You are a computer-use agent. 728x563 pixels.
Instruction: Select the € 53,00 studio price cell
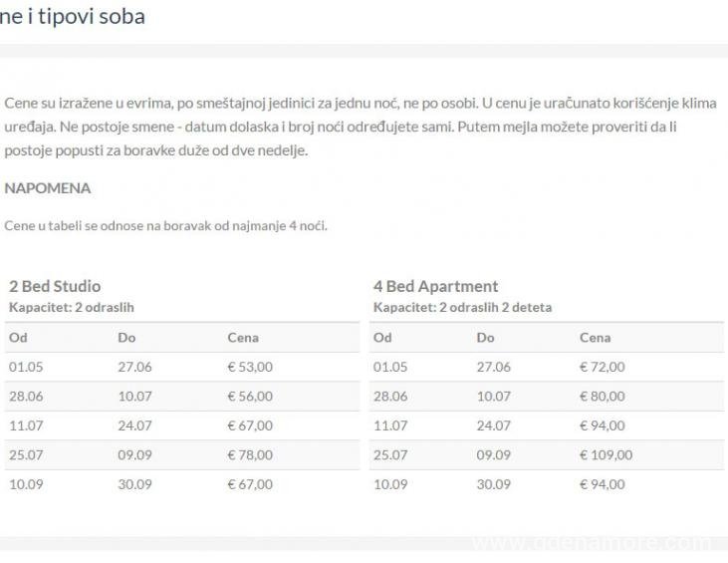click(x=250, y=367)
